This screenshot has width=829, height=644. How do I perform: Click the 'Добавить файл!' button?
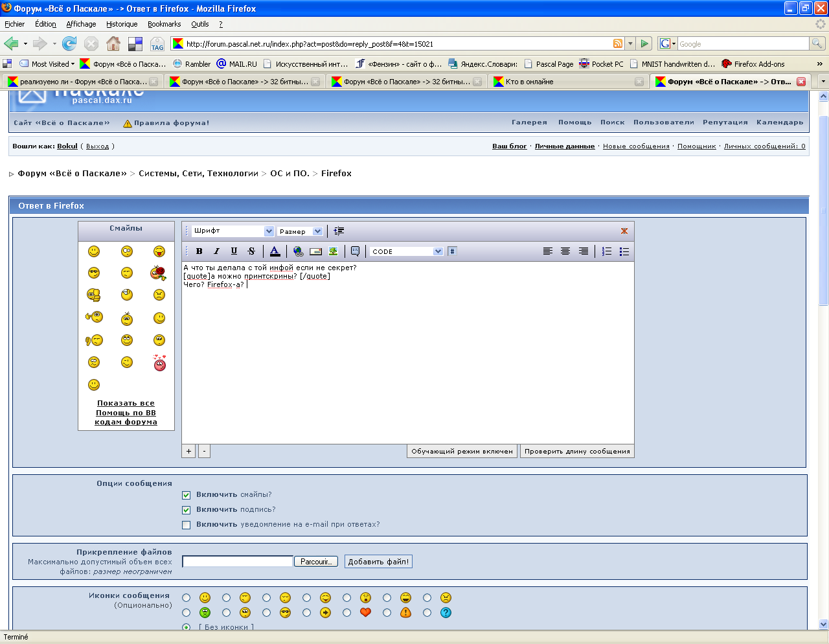(378, 562)
